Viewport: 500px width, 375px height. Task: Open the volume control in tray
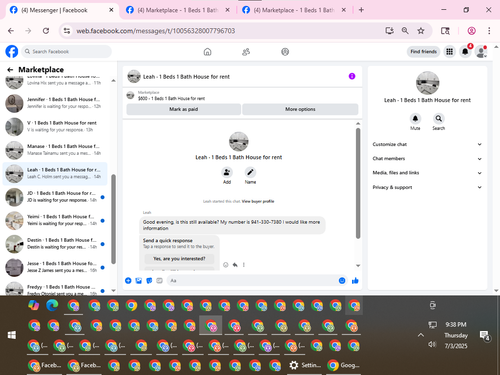coord(432,344)
